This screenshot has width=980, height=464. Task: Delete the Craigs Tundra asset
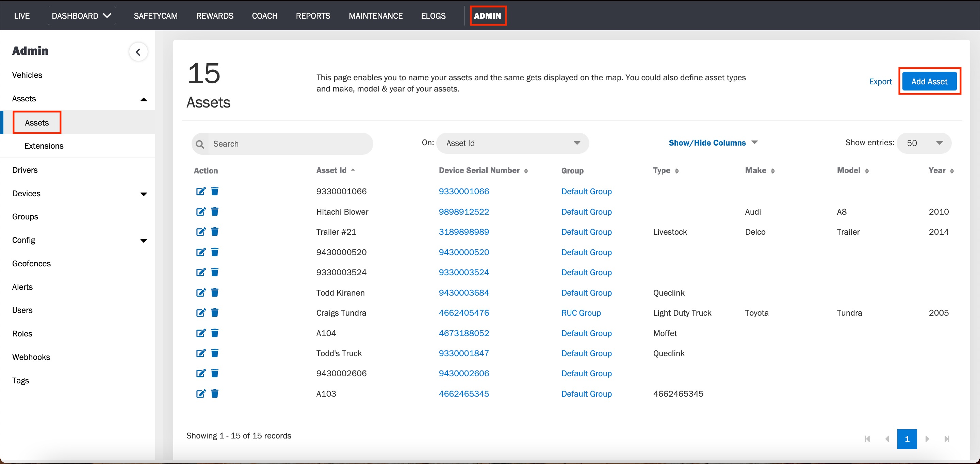pyautogui.click(x=215, y=313)
